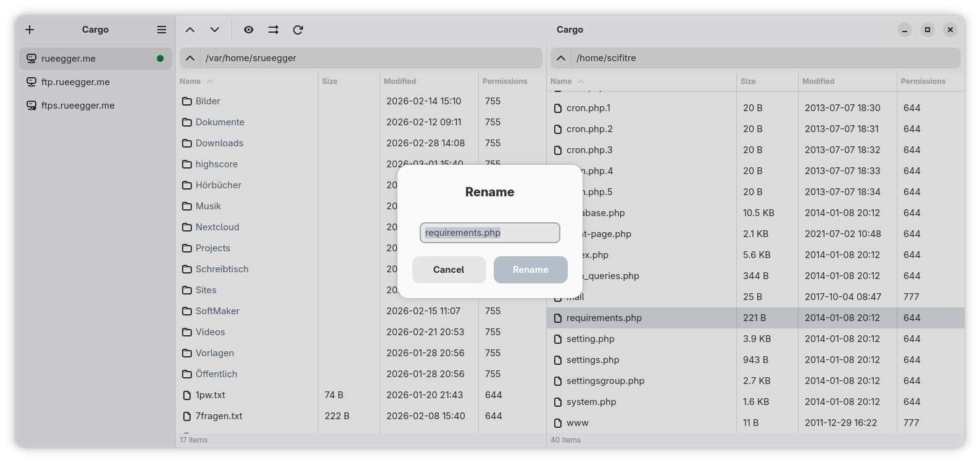Select the highscore folder icon
980x463 pixels.
tap(187, 164)
